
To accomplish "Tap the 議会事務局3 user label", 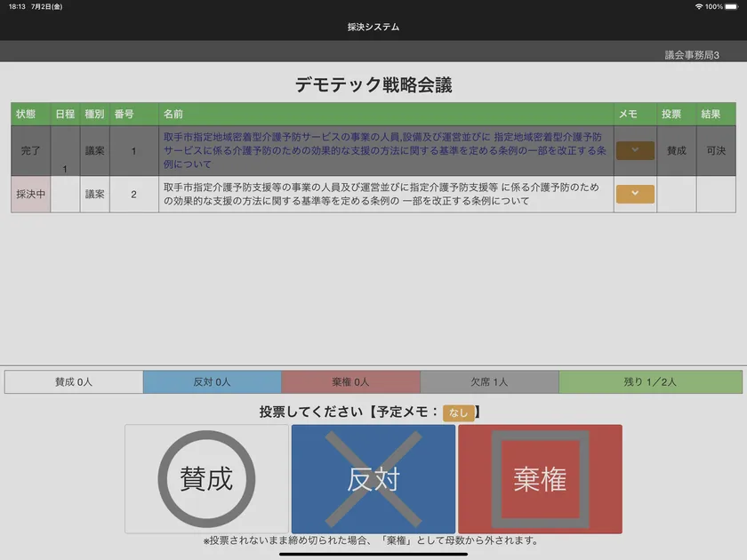I will [x=692, y=55].
